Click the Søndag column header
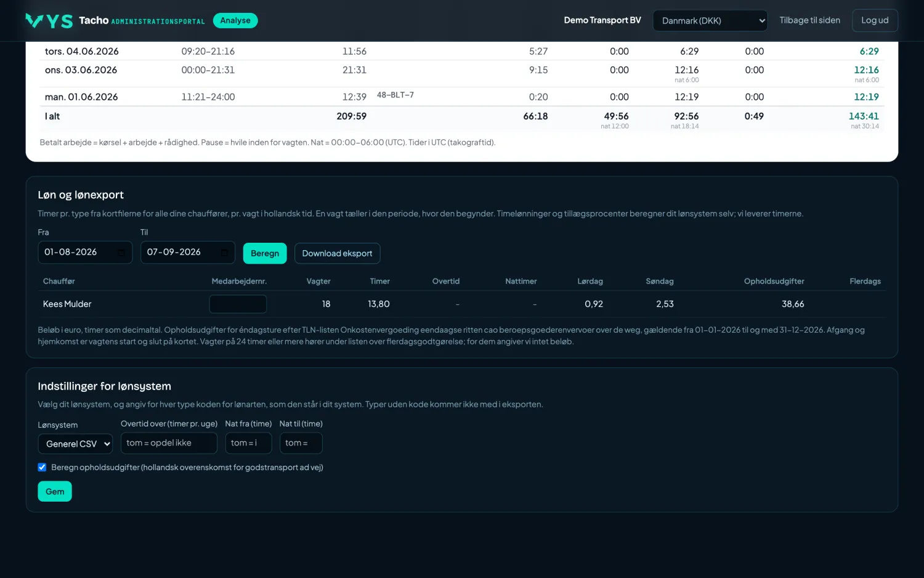 coord(660,281)
